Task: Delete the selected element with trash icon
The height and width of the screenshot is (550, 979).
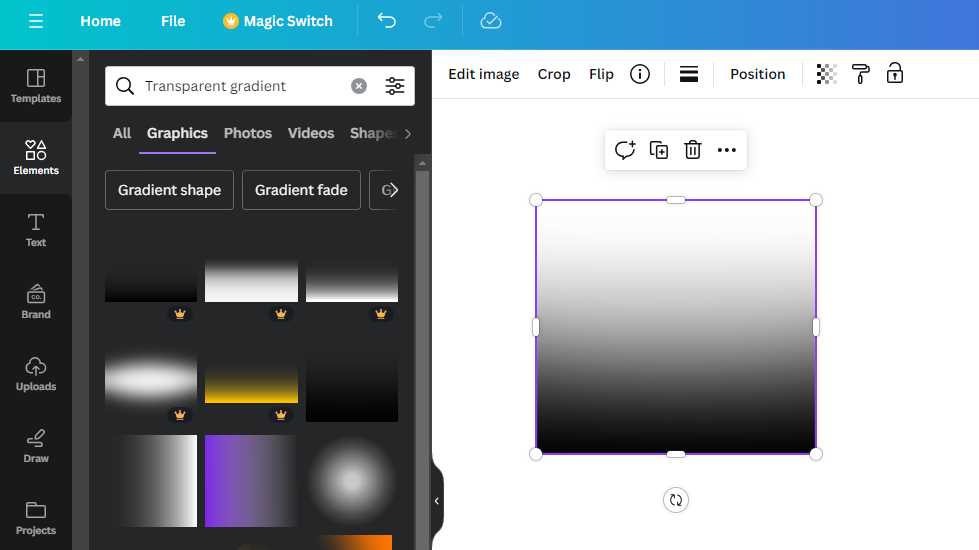Action: coord(692,150)
